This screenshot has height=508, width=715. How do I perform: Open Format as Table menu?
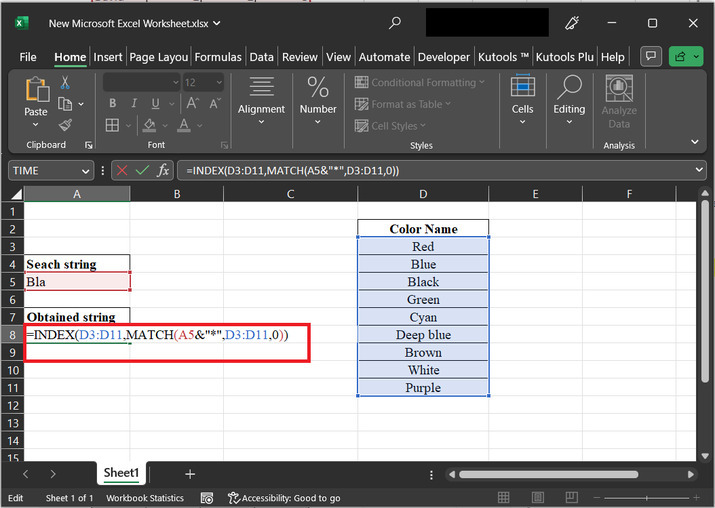tap(403, 104)
